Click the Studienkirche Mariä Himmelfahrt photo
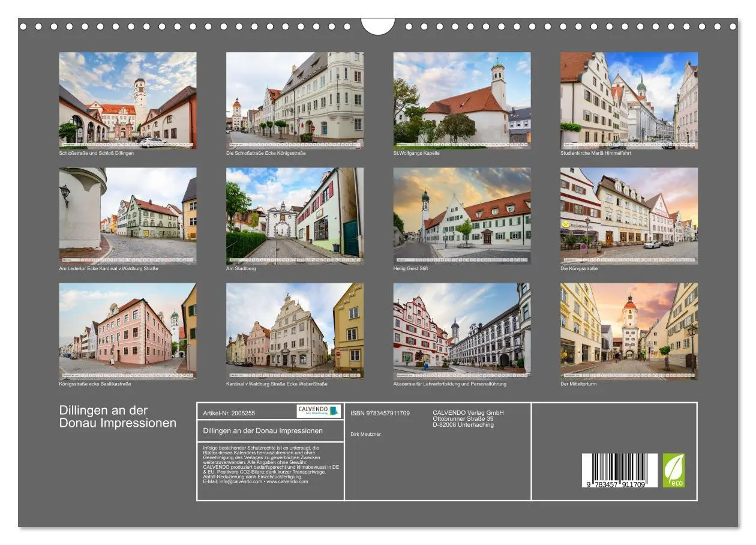Image resolution: width=756 pixels, height=545 pixels. 629,100
